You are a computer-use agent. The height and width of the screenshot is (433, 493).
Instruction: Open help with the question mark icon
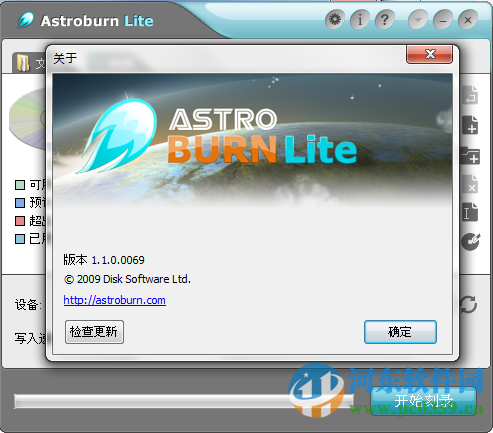point(385,20)
